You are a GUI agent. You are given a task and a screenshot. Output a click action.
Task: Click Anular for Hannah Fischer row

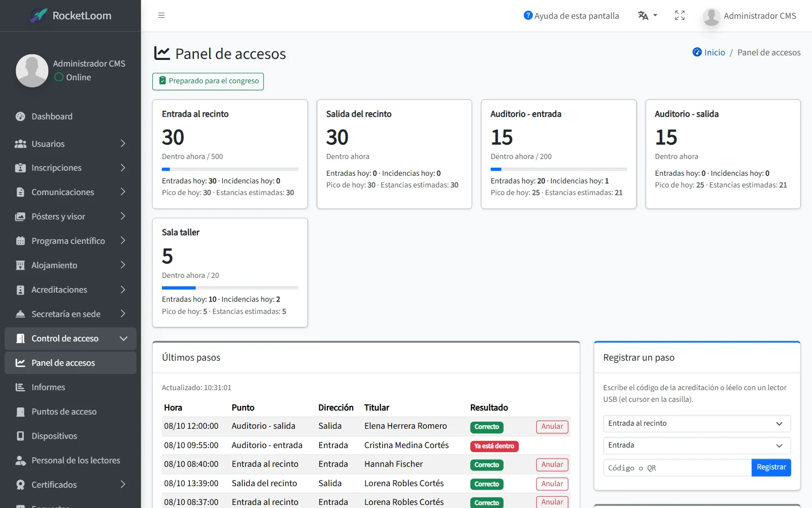tap(552, 465)
